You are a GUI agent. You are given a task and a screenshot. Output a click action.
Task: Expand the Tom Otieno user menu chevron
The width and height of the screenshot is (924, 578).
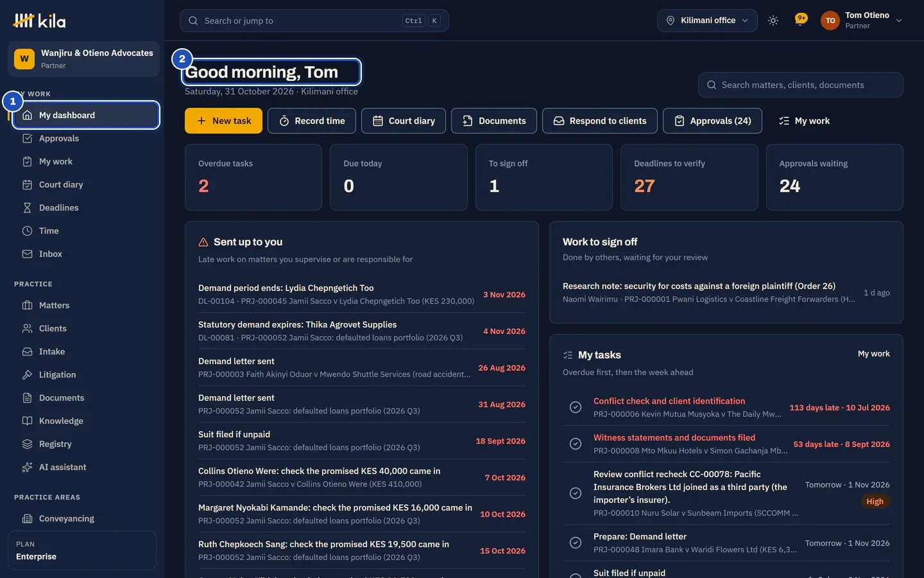tap(899, 21)
